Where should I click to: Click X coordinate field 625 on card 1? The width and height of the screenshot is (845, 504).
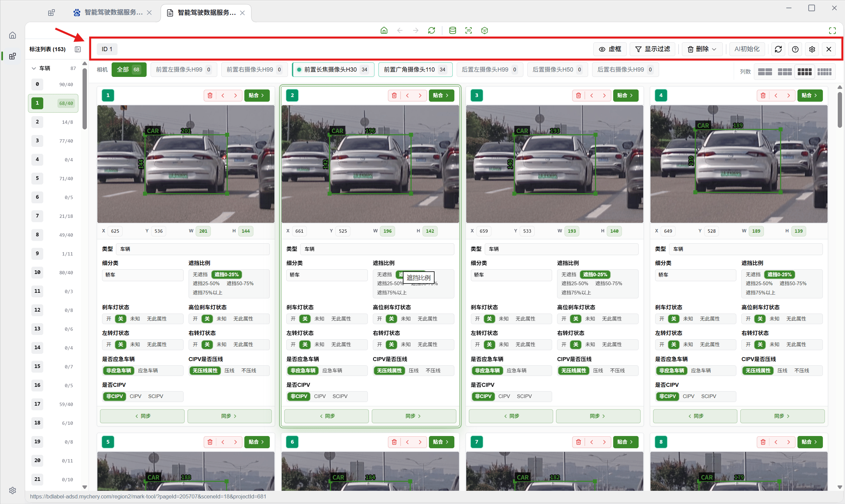pyautogui.click(x=116, y=231)
